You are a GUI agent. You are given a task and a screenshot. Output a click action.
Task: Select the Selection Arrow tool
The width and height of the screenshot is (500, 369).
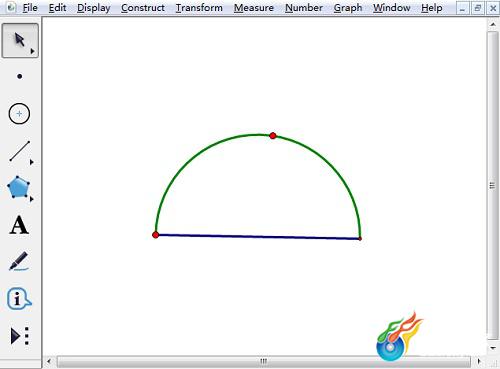(x=20, y=40)
